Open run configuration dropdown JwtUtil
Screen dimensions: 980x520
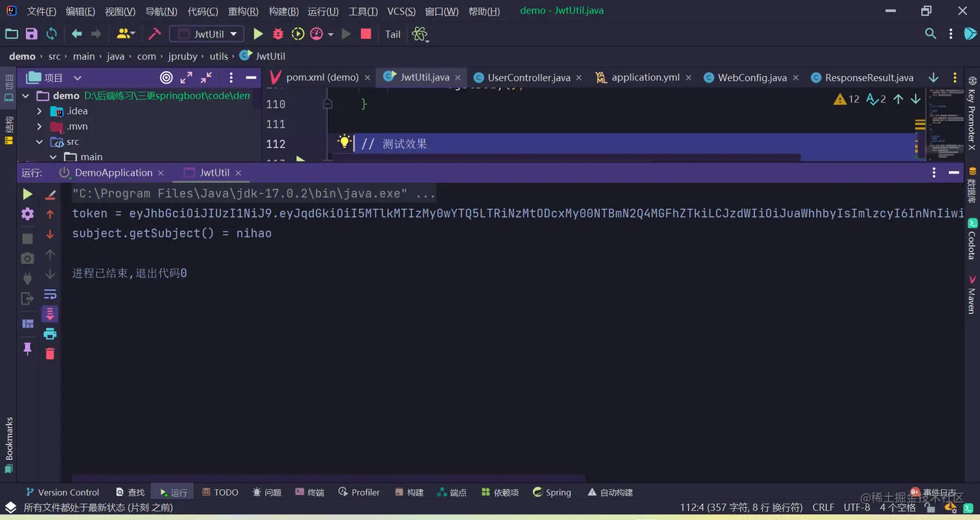(x=207, y=34)
